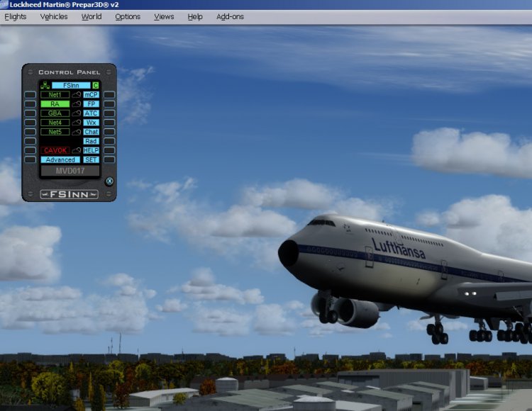
Task: Push left side key beside GBA
Action: click(x=31, y=113)
